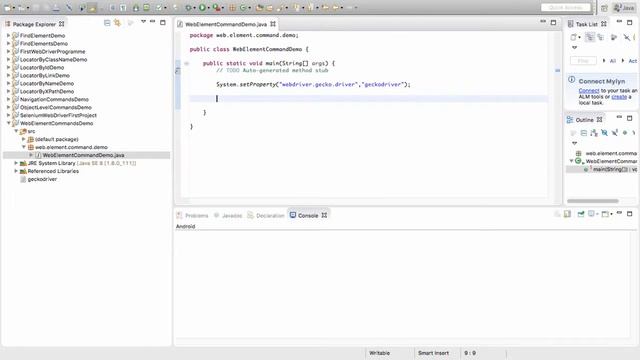Close the WebElementCommandDemo.java editor tab
The width and height of the screenshot is (640, 360).
click(x=273, y=24)
